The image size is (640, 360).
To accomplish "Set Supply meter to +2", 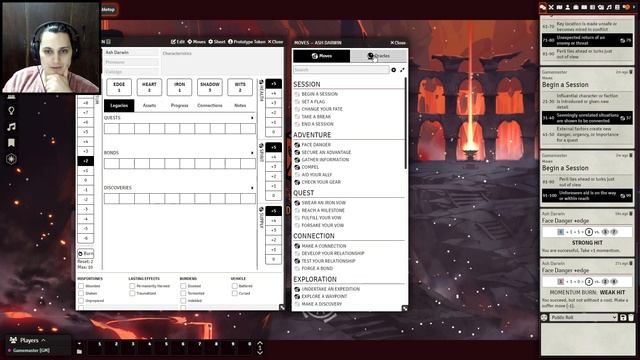I will [x=273, y=240].
